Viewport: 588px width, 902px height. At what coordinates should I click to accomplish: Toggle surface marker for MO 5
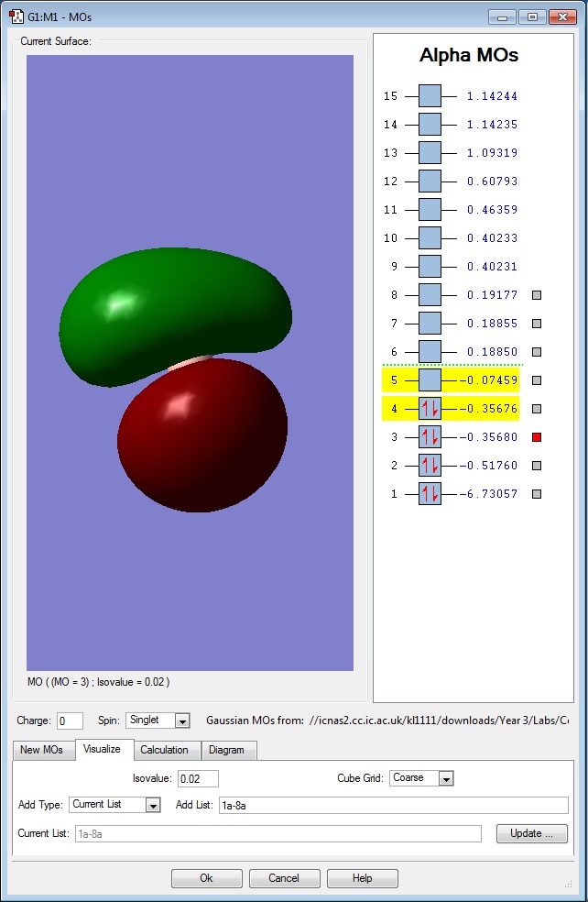point(537,380)
